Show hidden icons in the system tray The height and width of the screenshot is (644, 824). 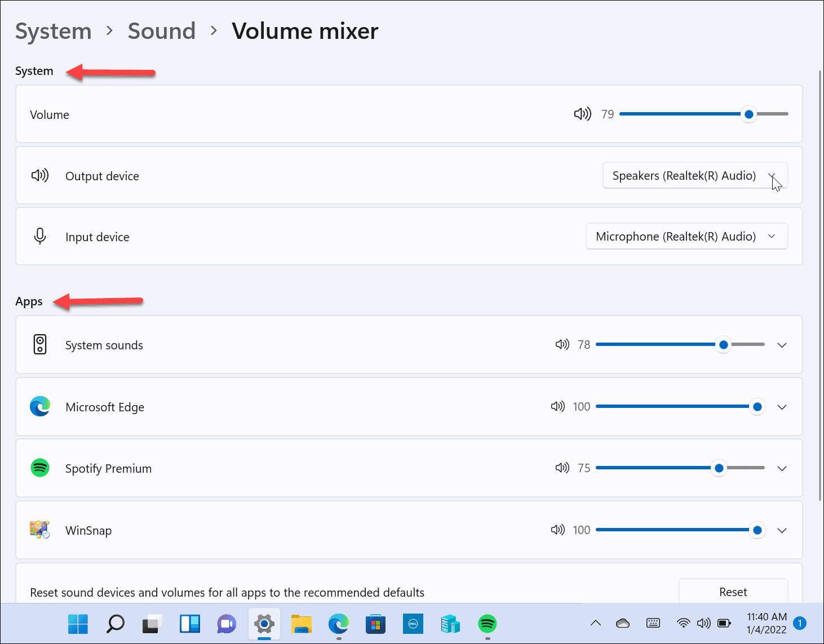pyautogui.click(x=596, y=623)
